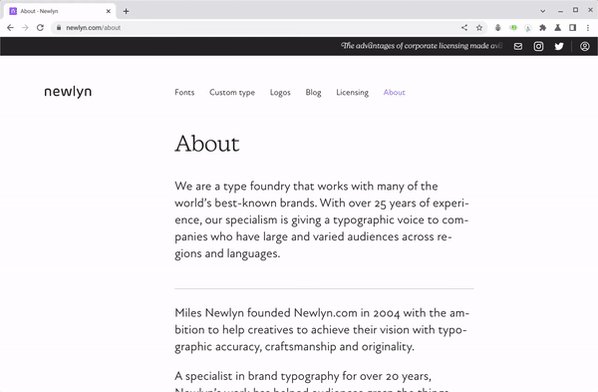Open the Licensing page
This screenshot has height=392, width=598.
coord(352,92)
